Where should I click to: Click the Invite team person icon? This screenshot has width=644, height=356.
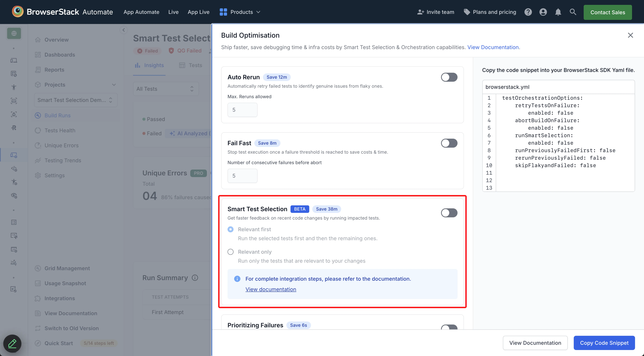pyautogui.click(x=421, y=12)
